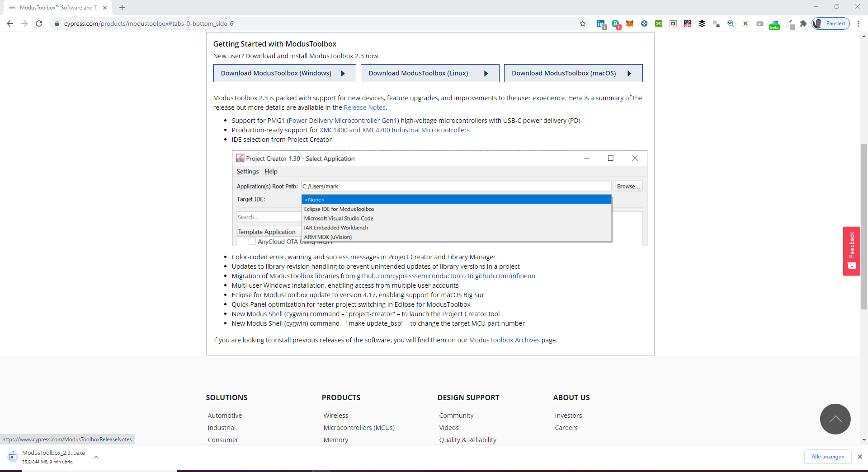The height and width of the screenshot is (472, 868).
Task: Open the Careers link
Action: tap(566, 428)
